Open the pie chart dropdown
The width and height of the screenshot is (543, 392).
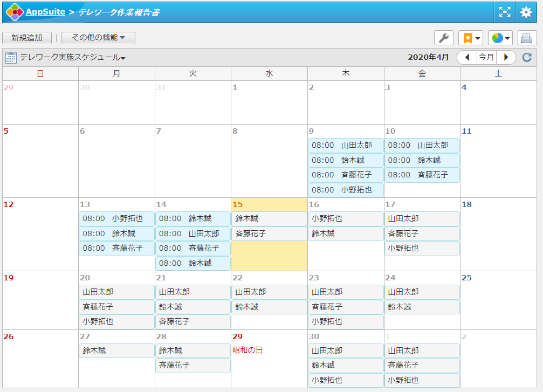pos(500,38)
